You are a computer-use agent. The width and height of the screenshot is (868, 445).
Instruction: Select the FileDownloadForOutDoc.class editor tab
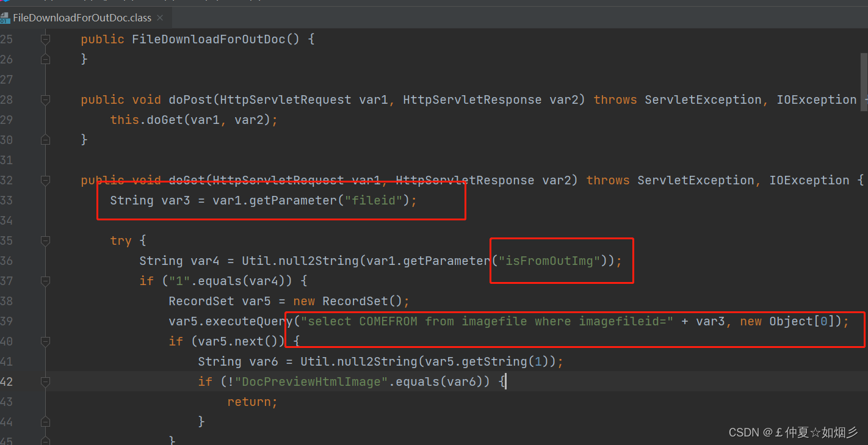84,18
